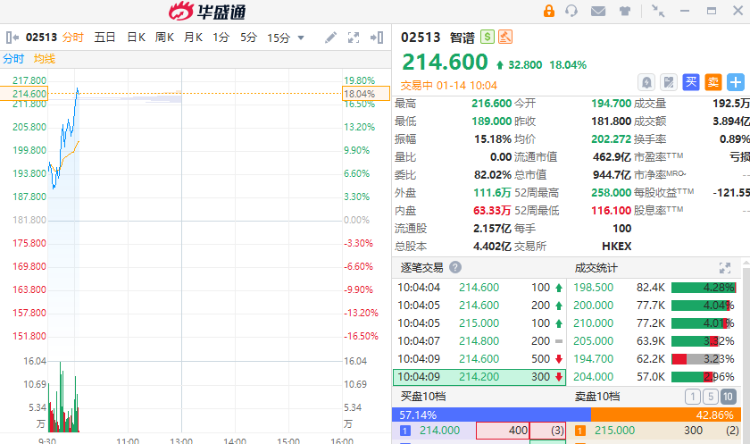Viewport: 750px width, 444px height.
Task: Open the 15分 interval dropdown
Action: (285, 38)
